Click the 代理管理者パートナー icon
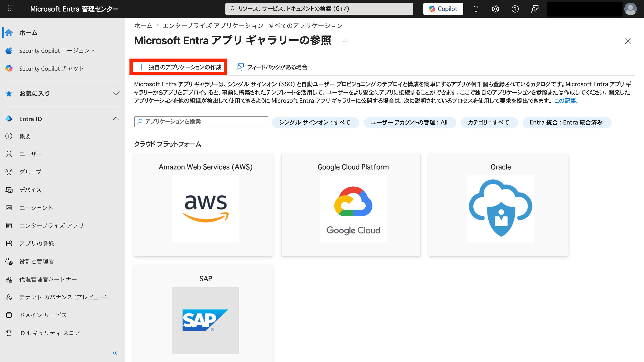The height and width of the screenshot is (362, 644). (x=9, y=279)
